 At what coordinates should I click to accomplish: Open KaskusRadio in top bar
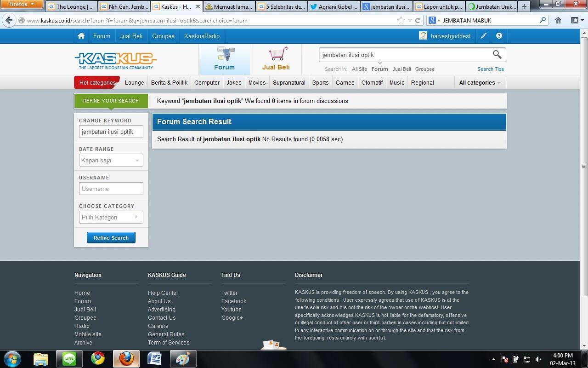(x=202, y=36)
